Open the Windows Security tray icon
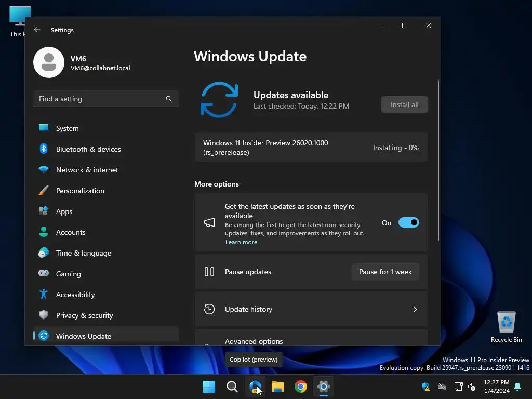 pyautogui.click(x=425, y=387)
